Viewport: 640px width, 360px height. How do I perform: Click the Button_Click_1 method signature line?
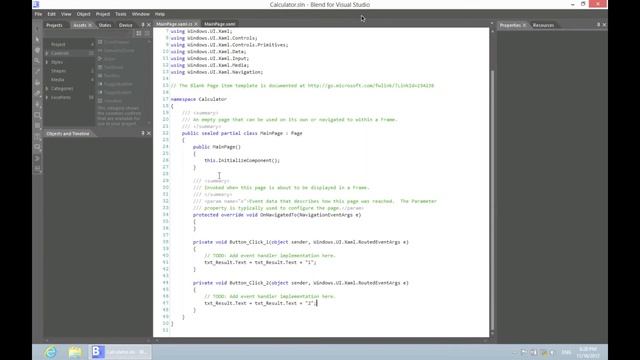300,242
